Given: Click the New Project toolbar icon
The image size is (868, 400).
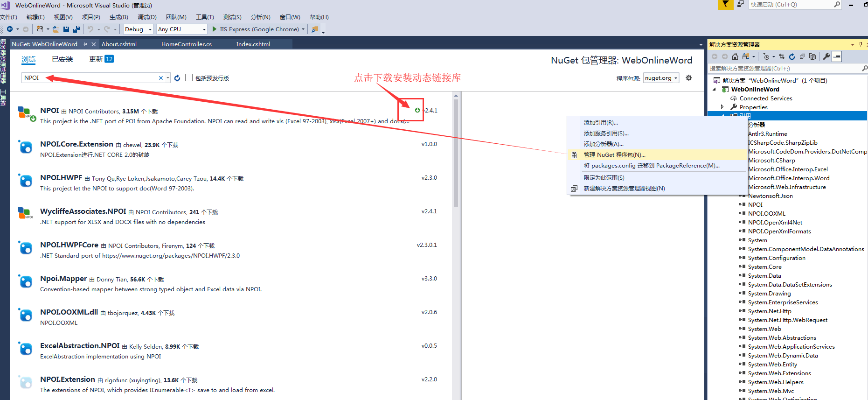Looking at the screenshot, I should [40, 29].
